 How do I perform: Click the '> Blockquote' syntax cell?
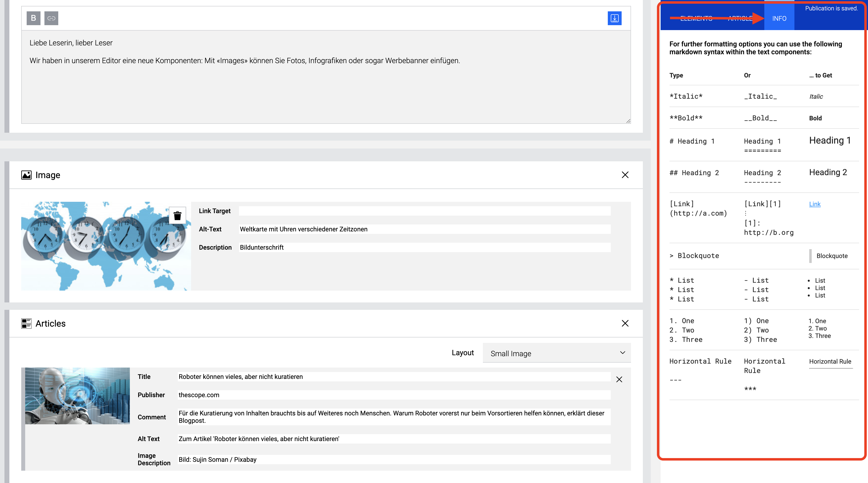pyautogui.click(x=694, y=256)
